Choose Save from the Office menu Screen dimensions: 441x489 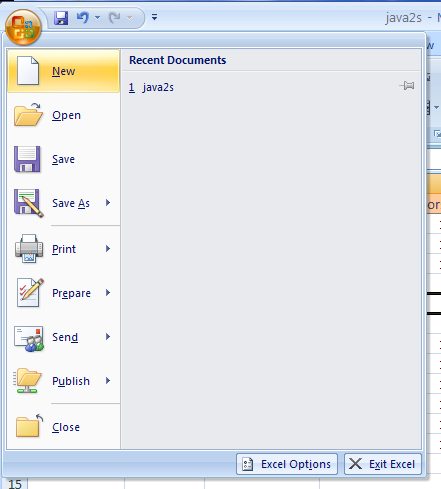coord(63,159)
